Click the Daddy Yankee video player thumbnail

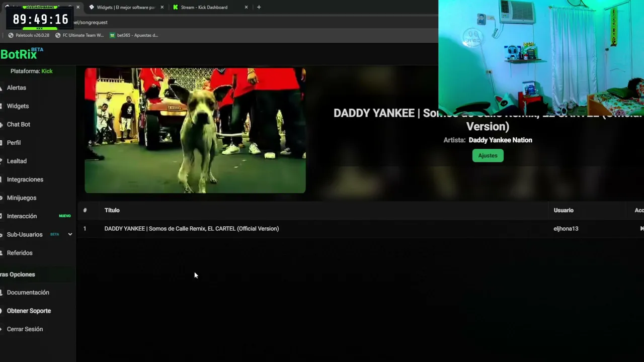pyautogui.click(x=195, y=131)
